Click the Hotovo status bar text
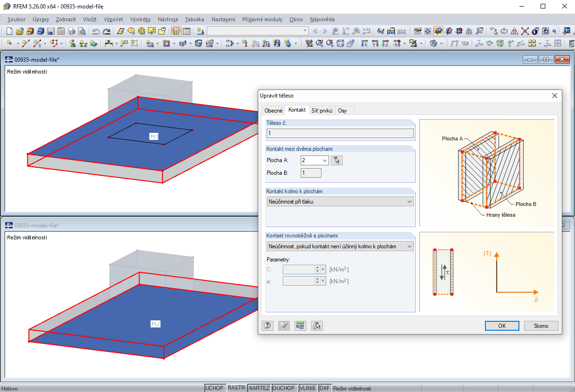 pos(10,389)
